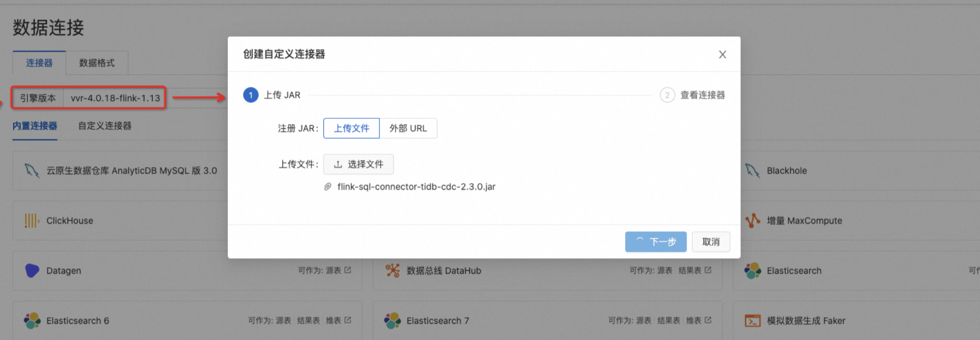Click the 增量 MaxCompute connector name
The image size is (980, 340).
point(804,221)
